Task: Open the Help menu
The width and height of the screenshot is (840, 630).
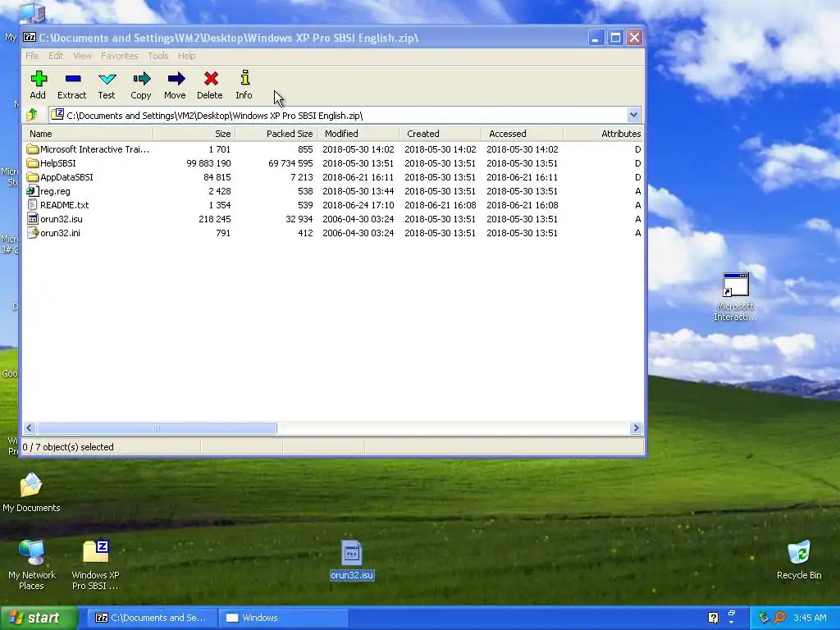Action: pos(186,56)
